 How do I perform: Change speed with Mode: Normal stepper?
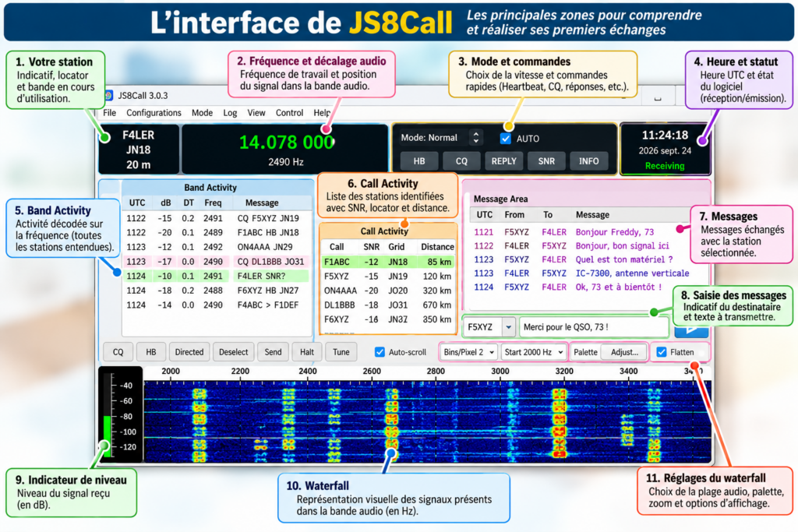point(476,137)
